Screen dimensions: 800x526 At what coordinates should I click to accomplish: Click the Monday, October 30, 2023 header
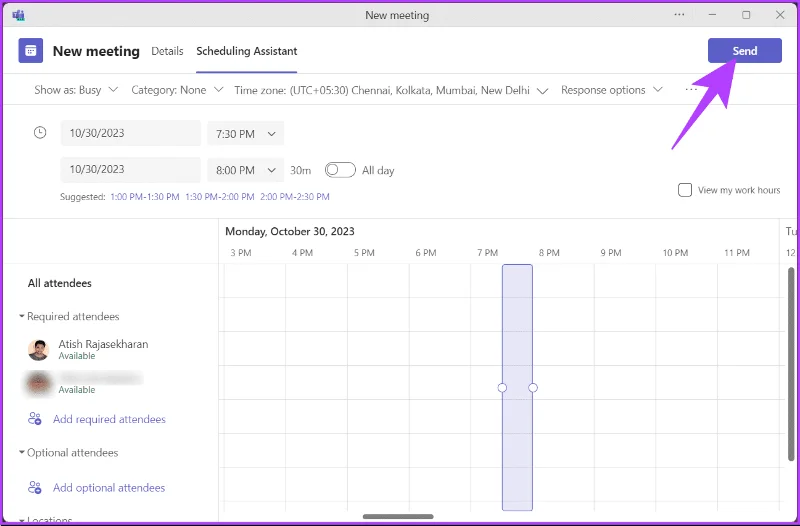290,232
